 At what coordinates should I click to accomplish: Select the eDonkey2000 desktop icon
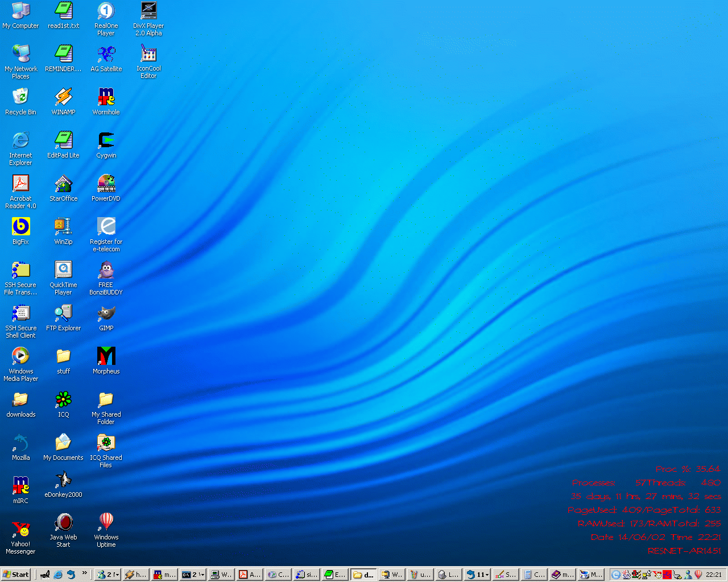pos(63,480)
